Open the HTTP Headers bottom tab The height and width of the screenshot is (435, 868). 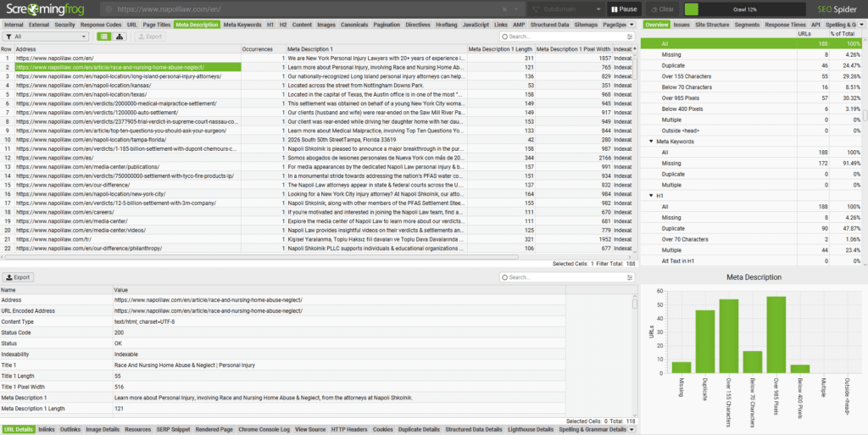pyautogui.click(x=349, y=429)
